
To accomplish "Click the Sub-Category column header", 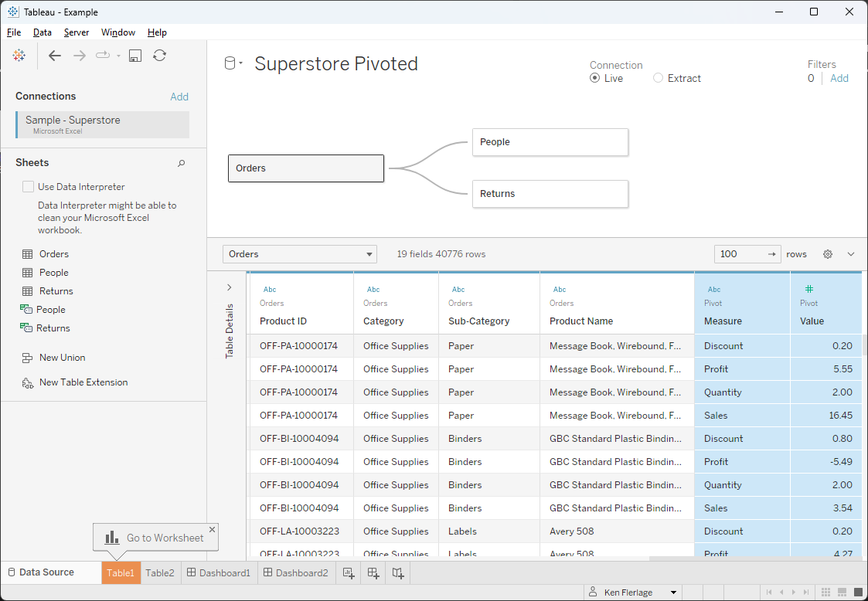I will click(x=489, y=304).
